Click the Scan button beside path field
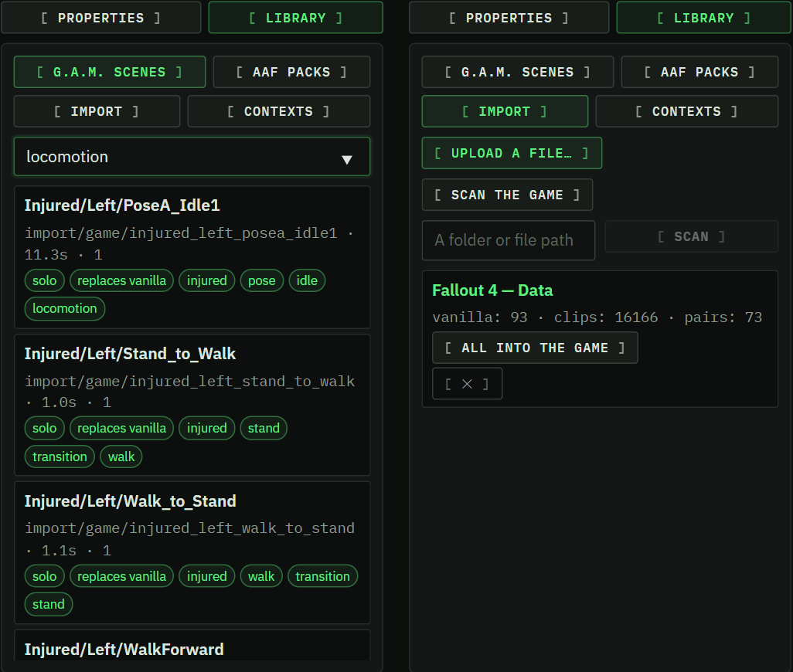This screenshot has width=793, height=672. (691, 236)
